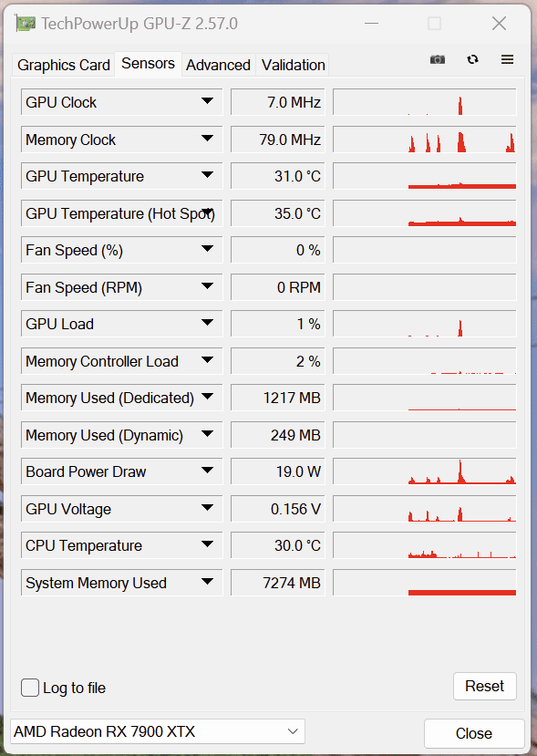Viewport: 537px width, 756px height.
Task: Take a screenshot with the camera icon
Action: tap(438, 59)
